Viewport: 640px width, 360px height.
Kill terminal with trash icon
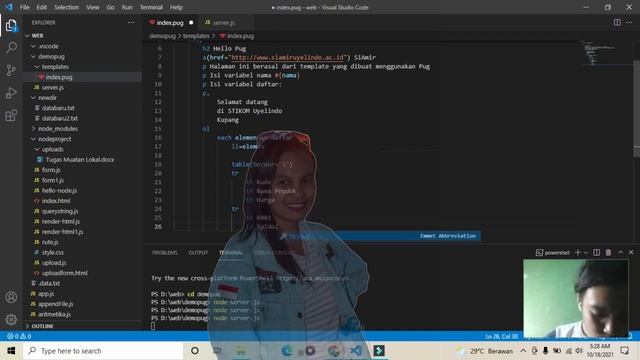pos(608,253)
